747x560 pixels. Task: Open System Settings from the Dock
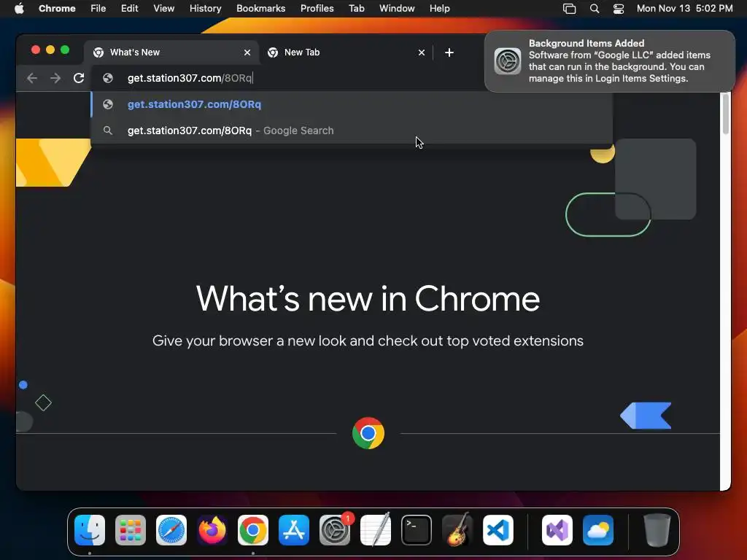pos(335,530)
